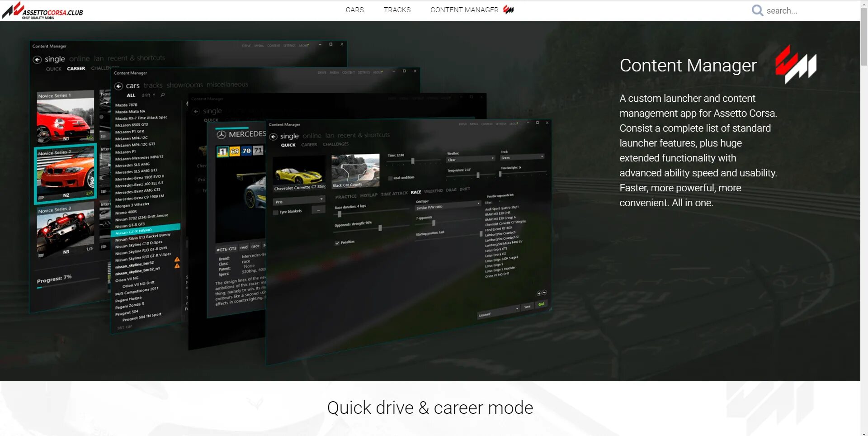Open the Novice Series 3 career card

point(66,231)
